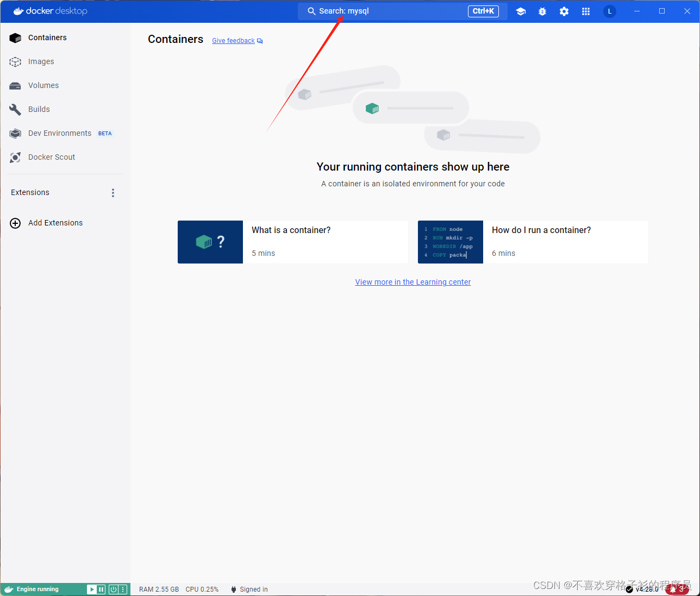Click the Search: mysql field
Image resolution: width=700 pixels, height=596 pixels.
pos(402,11)
